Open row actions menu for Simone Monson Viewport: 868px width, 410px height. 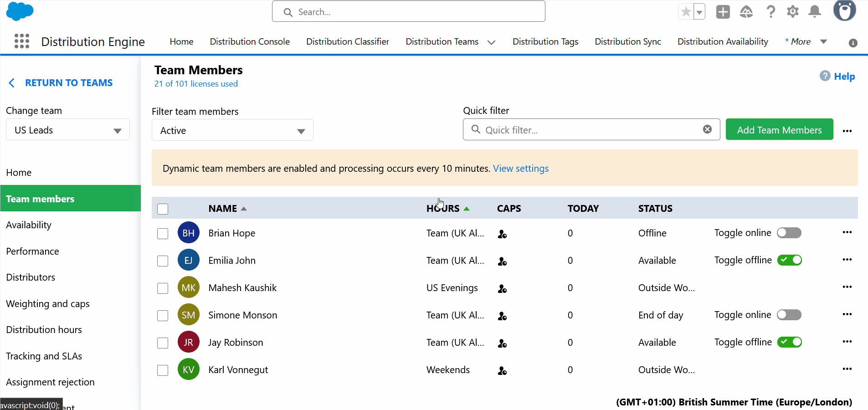(x=847, y=314)
